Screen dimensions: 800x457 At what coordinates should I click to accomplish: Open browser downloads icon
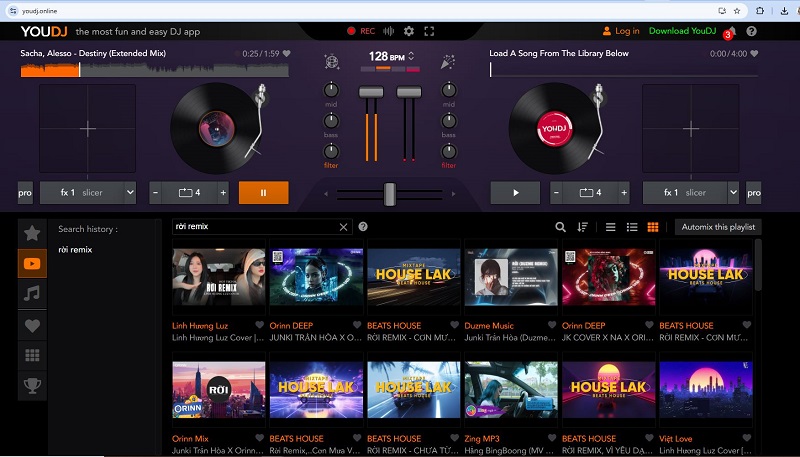784,11
